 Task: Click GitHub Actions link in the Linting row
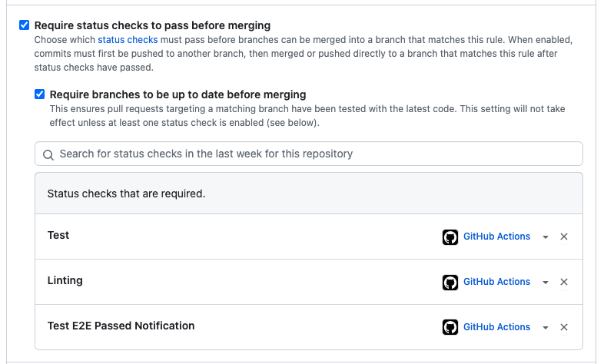[496, 282]
